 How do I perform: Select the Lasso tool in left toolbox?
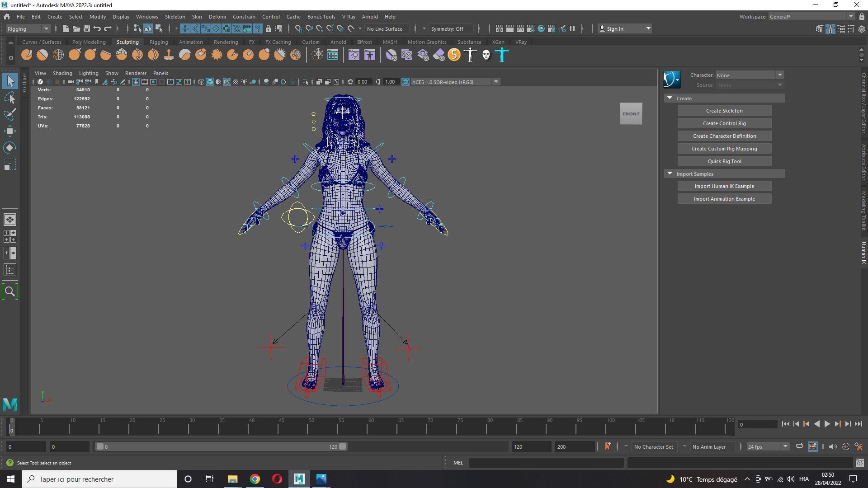(10, 98)
